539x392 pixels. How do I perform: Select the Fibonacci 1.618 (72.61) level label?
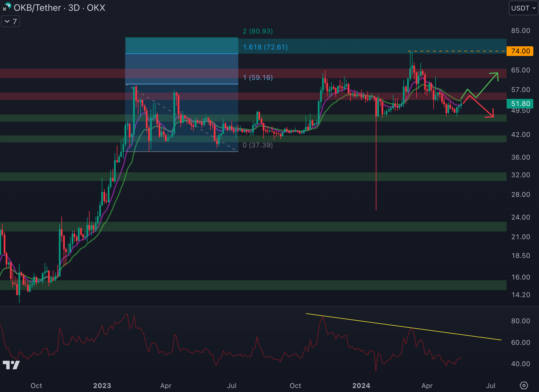265,47
